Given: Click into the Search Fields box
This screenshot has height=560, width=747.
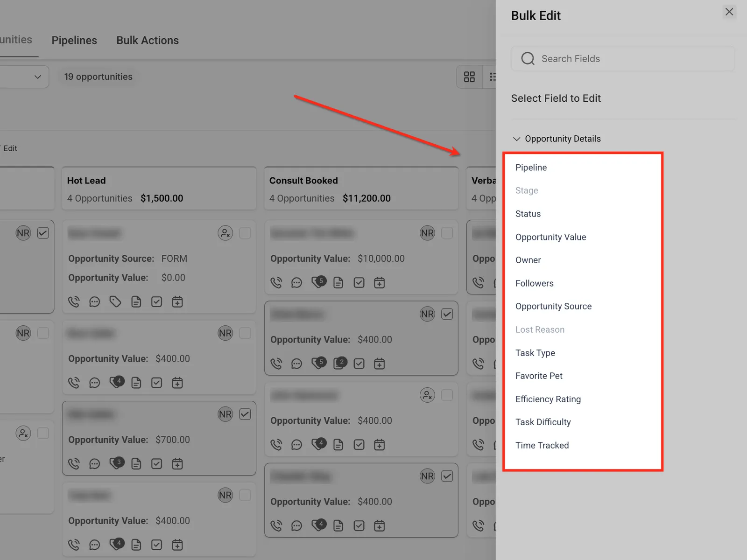Looking at the screenshot, I should [623, 59].
